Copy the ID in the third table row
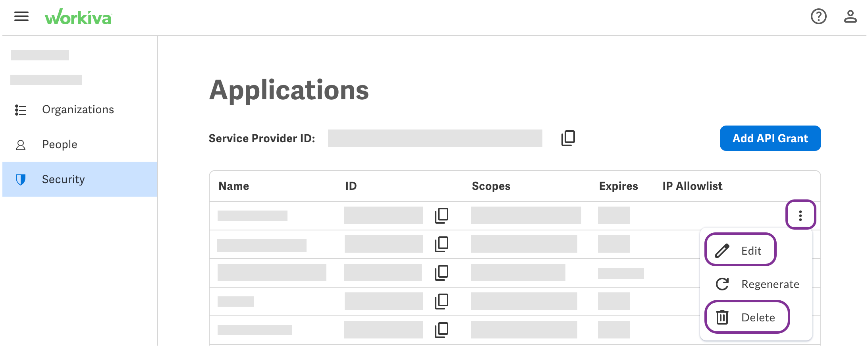Viewport: 868px width, 348px height. [442, 273]
